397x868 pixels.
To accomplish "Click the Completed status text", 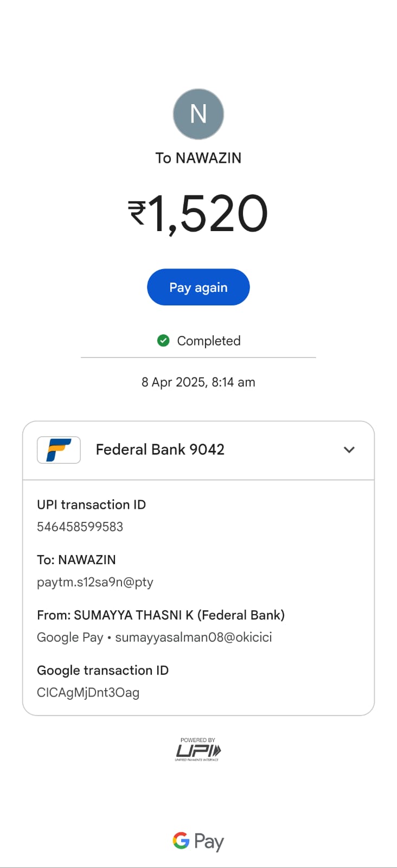I will [x=209, y=341].
